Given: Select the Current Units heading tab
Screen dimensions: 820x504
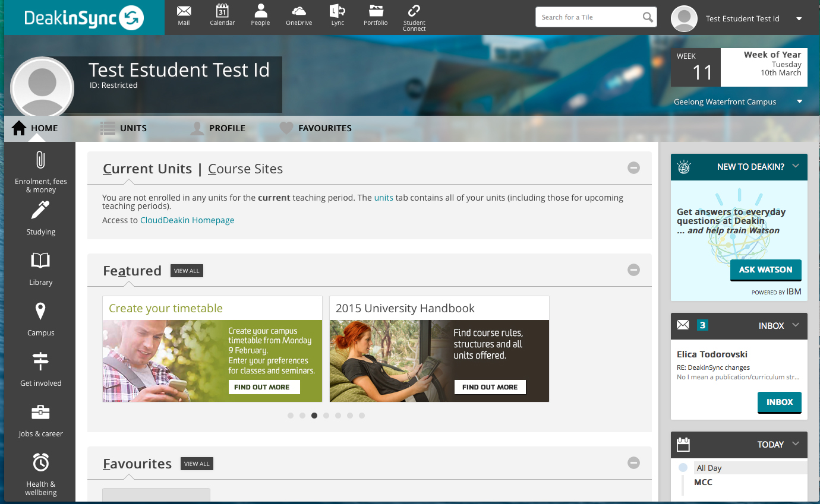Looking at the screenshot, I should click(147, 169).
